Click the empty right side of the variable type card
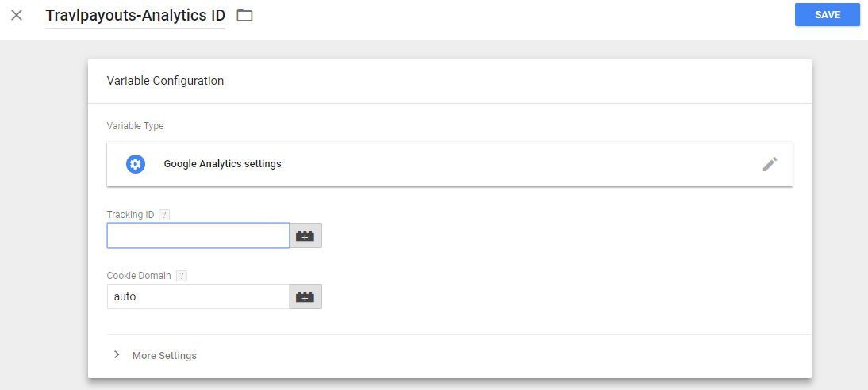The image size is (868, 390). click(x=555, y=164)
